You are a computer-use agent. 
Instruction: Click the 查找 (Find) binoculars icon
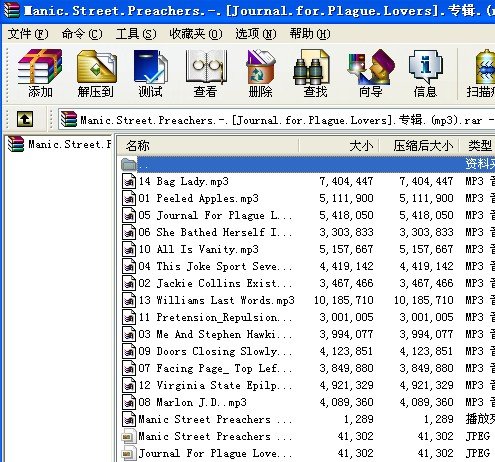click(315, 73)
